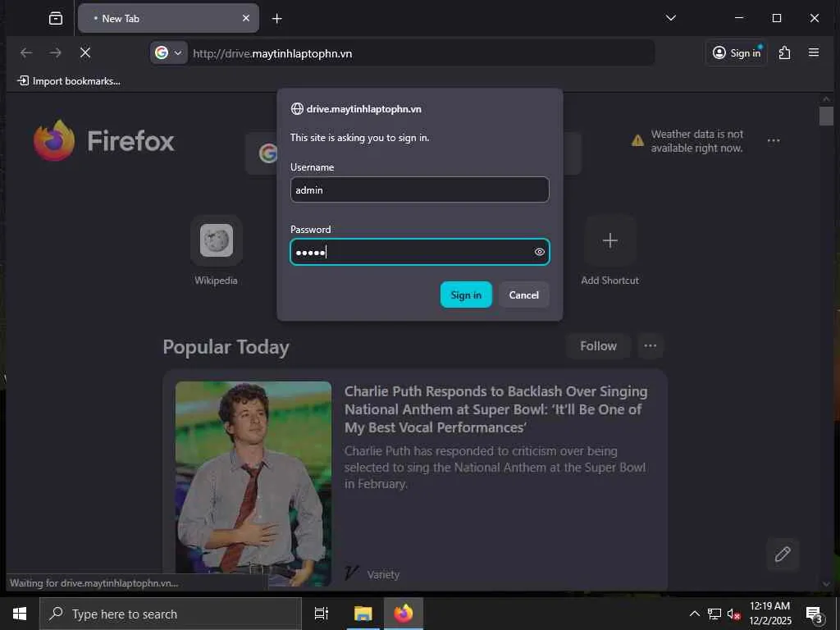Click the scrollbar down arrow
This screenshot has height=630, width=840.
[826, 583]
